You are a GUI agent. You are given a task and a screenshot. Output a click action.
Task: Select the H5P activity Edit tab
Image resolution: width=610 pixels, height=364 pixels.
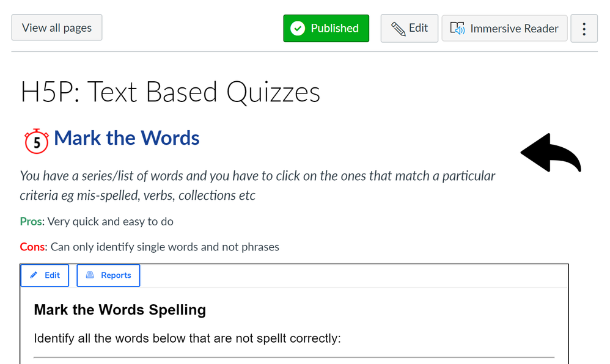[x=45, y=275]
